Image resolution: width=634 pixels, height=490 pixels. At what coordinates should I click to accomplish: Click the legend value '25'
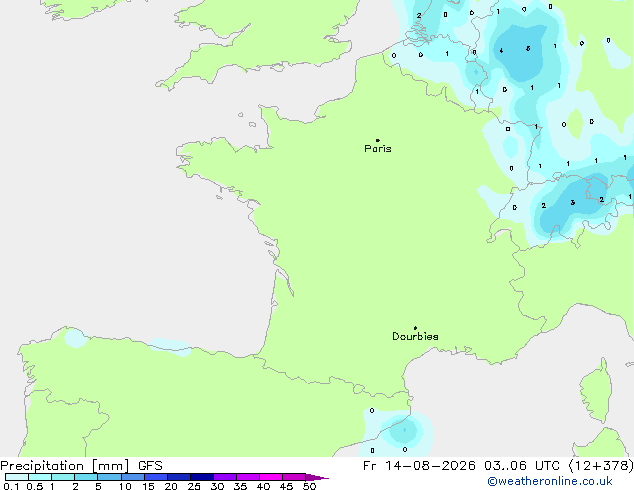(194, 486)
